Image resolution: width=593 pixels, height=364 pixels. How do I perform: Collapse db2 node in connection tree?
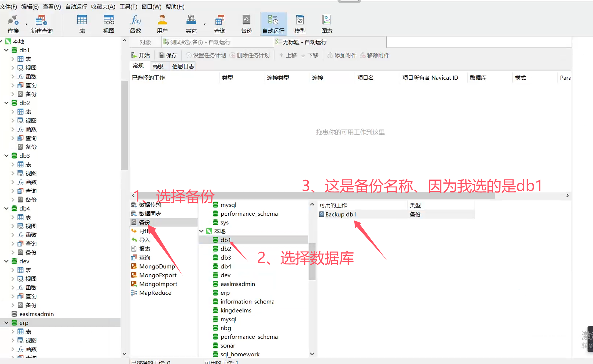tap(6, 103)
